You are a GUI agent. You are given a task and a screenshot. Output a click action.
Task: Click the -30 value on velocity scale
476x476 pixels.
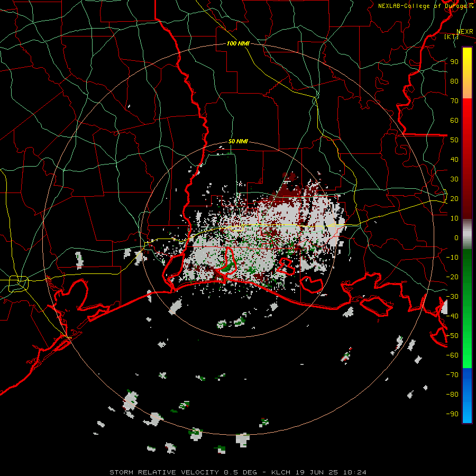452,297
